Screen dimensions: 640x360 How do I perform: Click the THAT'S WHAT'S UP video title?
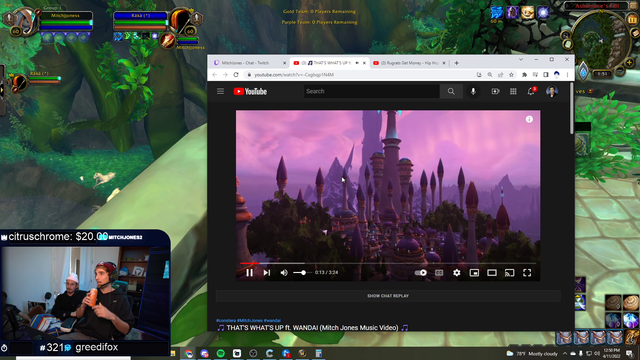tap(312, 327)
